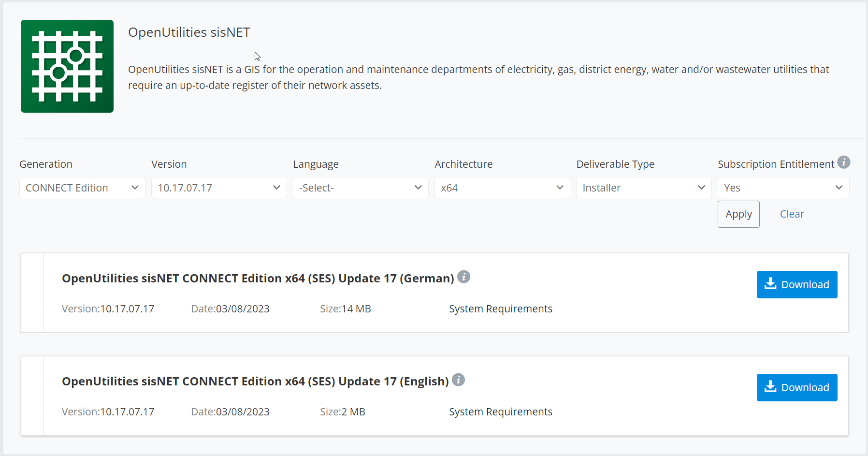Image resolution: width=868 pixels, height=456 pixels.
Task: Click the German Update 17 package title
Action: (x=258, y=279)
